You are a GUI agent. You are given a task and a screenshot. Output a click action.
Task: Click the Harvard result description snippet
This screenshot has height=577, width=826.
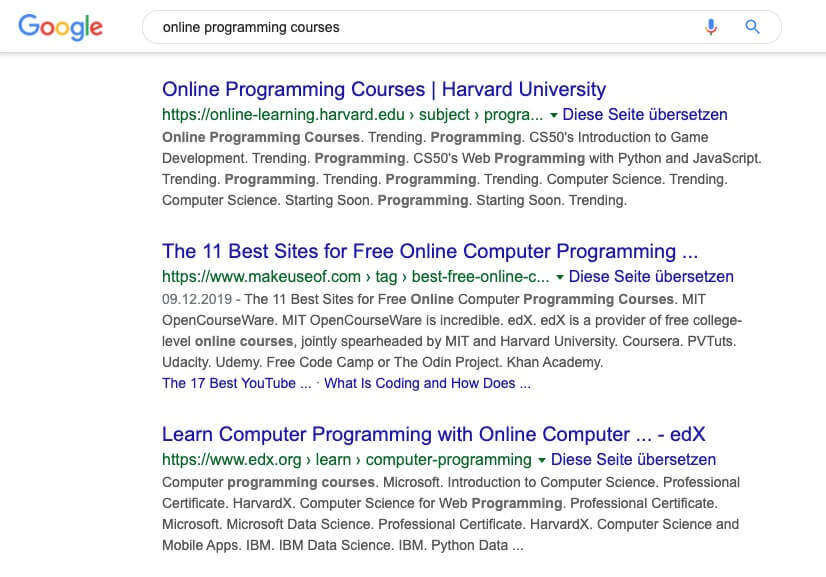461,169
